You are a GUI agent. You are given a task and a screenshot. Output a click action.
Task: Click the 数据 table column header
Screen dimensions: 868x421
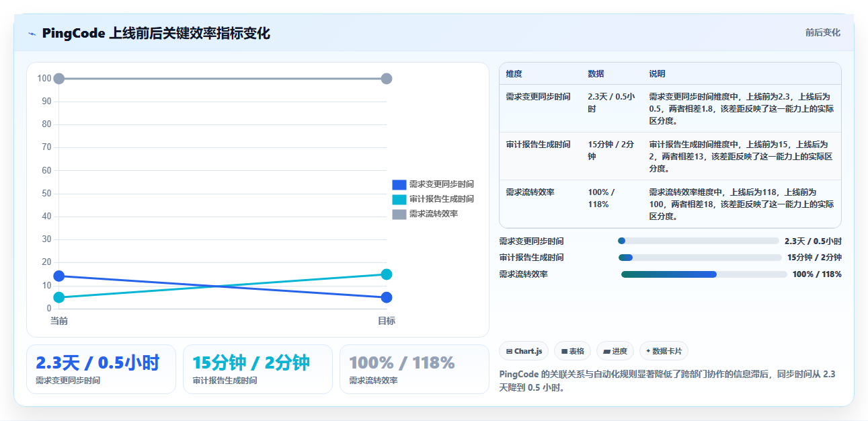click(x=596, y=73)
